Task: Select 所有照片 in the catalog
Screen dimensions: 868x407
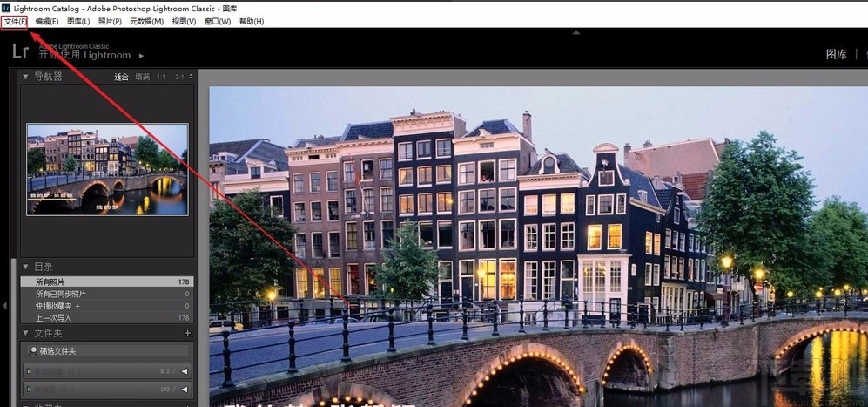Action: coord(107,282)
